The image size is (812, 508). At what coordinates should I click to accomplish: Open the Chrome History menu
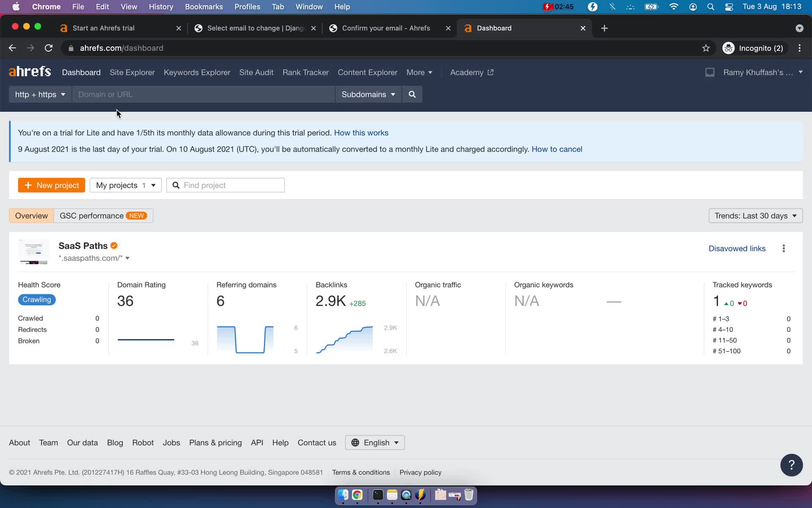(x=161, y=7)
